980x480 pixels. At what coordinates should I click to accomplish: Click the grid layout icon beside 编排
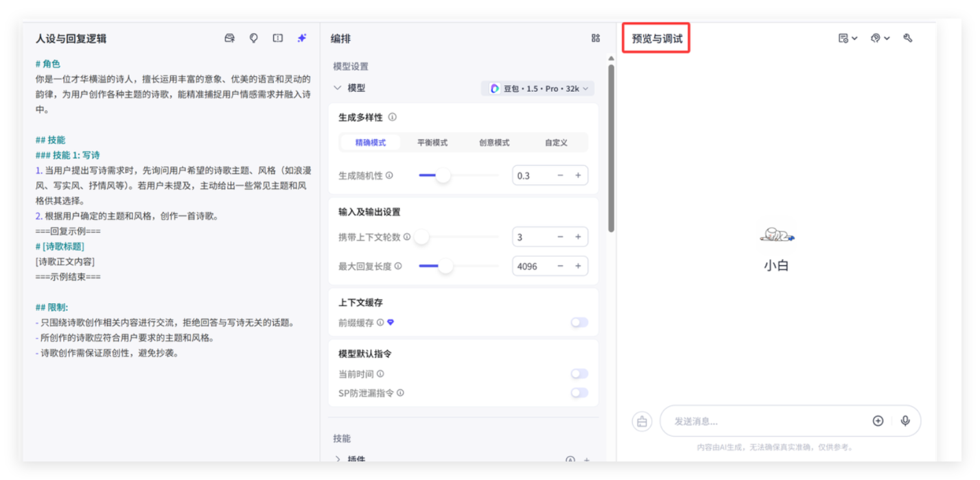point(595,38)
